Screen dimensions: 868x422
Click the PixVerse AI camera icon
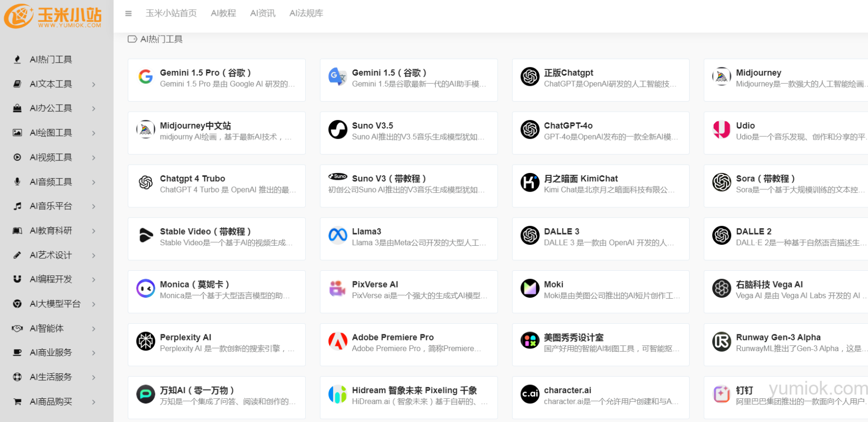(x=338, y=289)
